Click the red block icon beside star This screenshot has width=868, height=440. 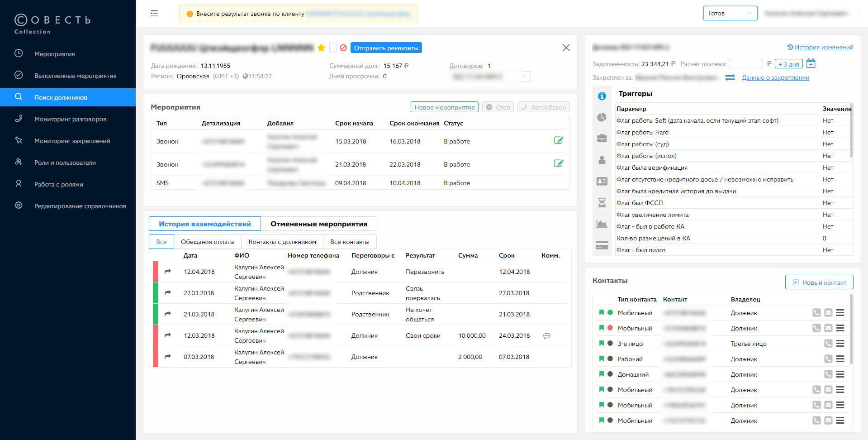343,48
